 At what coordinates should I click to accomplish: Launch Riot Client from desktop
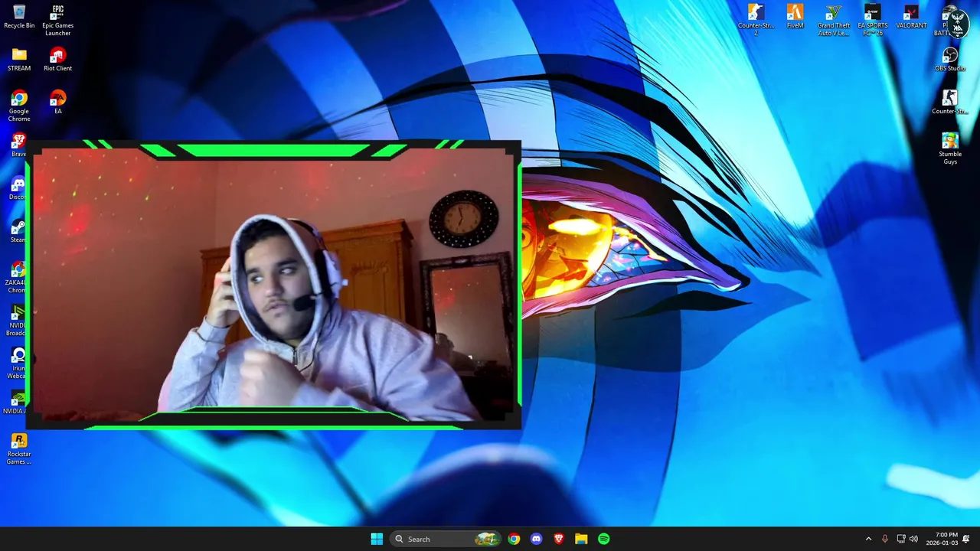(x=57, y=60)
